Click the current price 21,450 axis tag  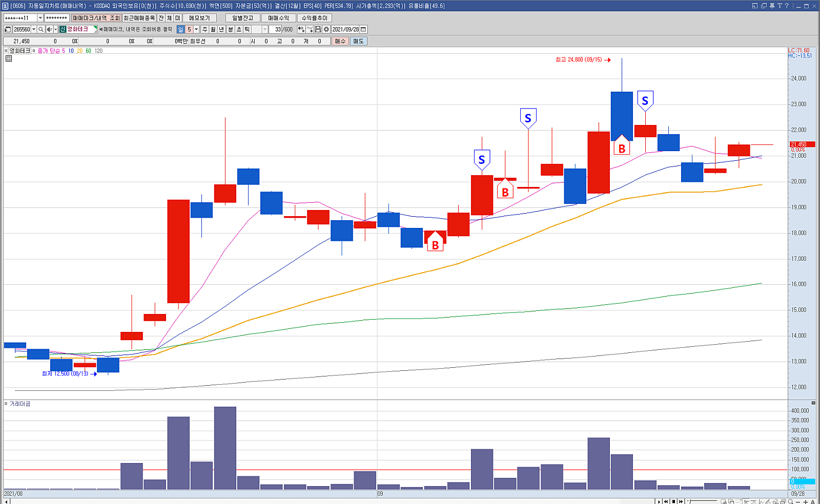tap(802, 144)
